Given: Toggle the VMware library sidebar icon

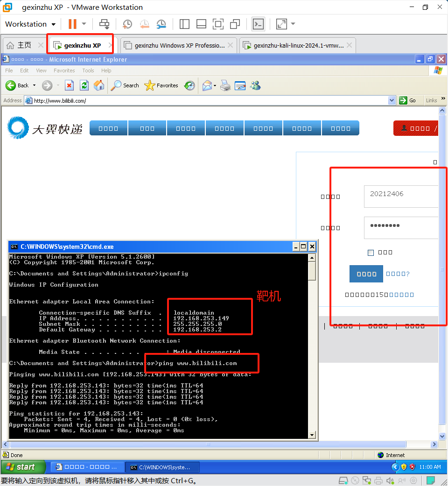Looking at the screenshot, I should [184, 24].
